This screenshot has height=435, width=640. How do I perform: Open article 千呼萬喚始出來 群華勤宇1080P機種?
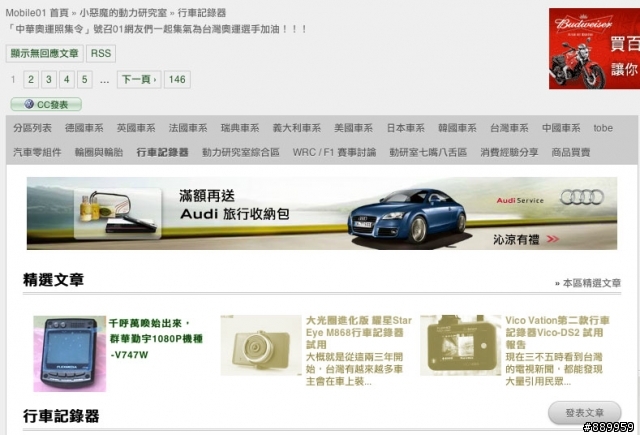tap(156, 339)
